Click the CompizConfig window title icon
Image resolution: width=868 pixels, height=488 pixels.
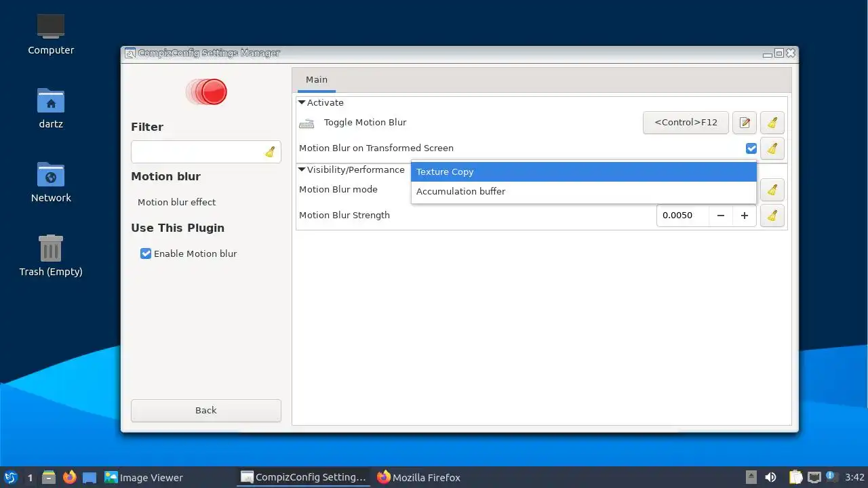130,53
